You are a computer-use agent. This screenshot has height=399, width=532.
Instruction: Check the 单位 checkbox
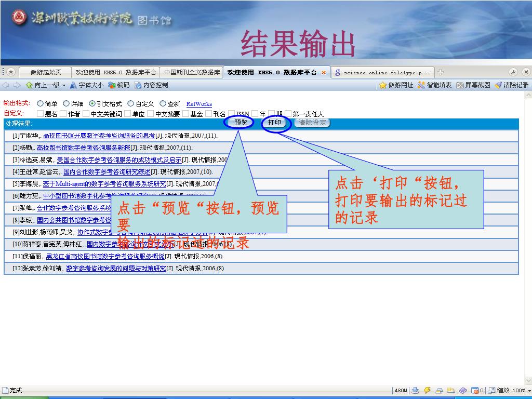tap(128, 113)
